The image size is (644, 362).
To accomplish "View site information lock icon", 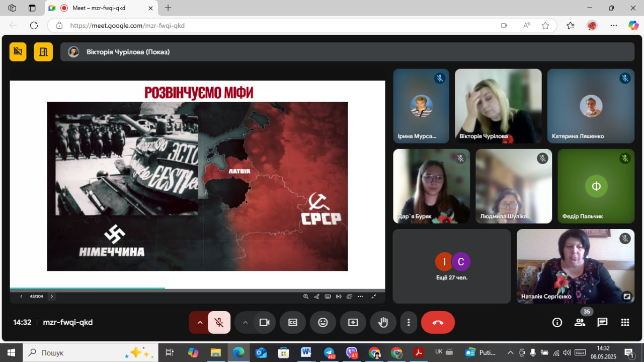I will tap(59, 26).
